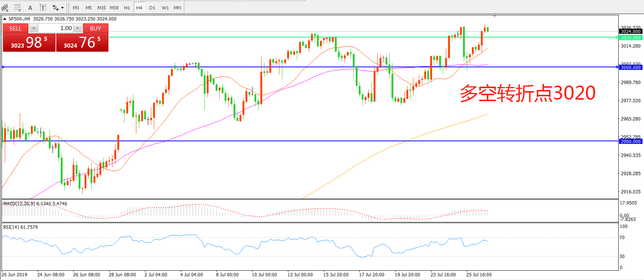This screenshot has width=644, height=280.
Task: Select the Fibonacci retracement tool
Action: pyautogui.click(x=18, y=7)
